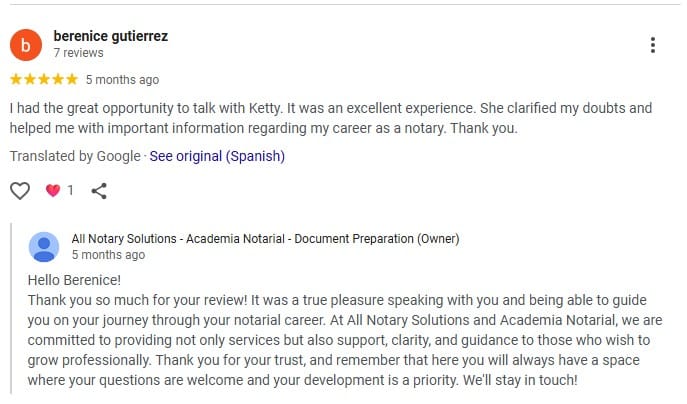
Task: View the original Spanish review
Action: (217, 156)
